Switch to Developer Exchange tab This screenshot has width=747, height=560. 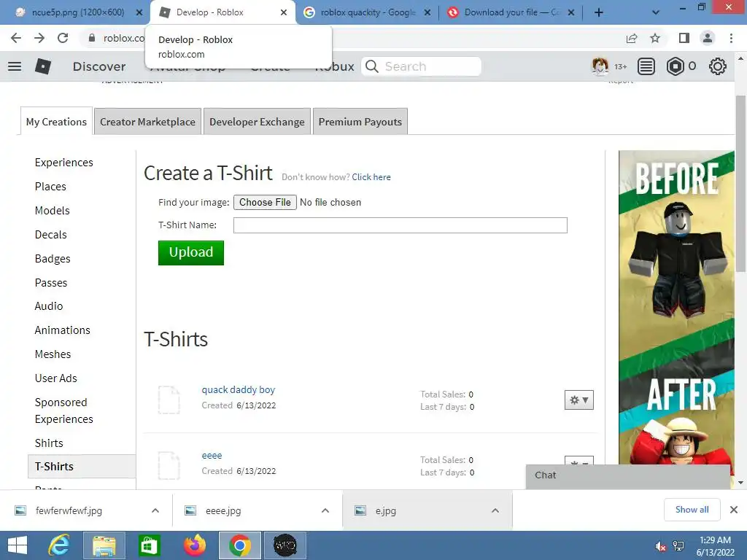pyautogui.click(x=257, y=122)
